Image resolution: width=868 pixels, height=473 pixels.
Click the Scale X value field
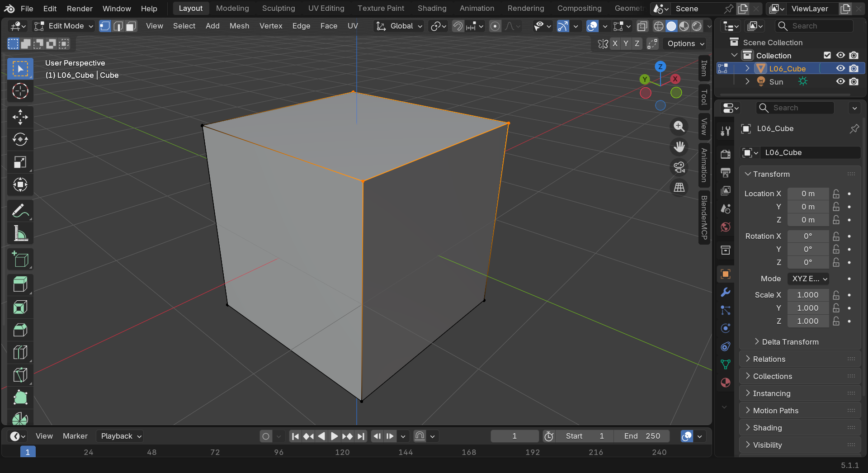(808, 295)
